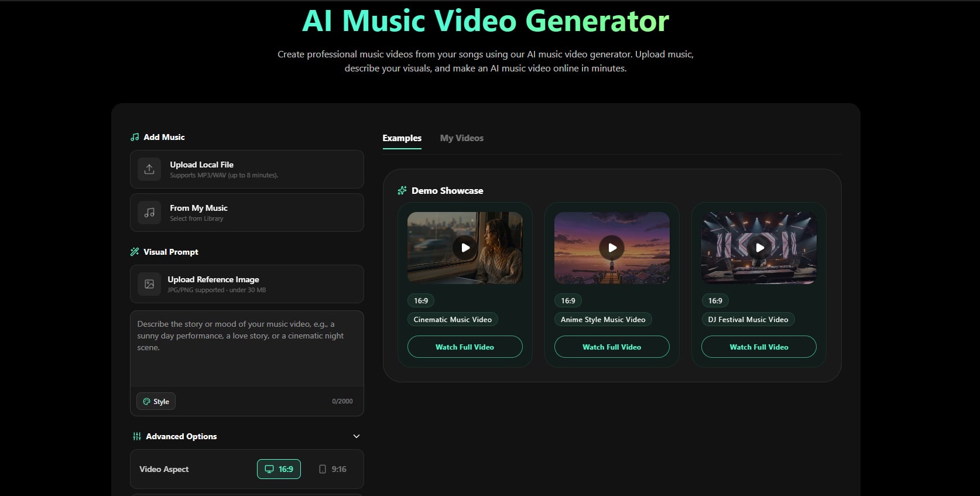Image resolution: width=980 pixels, height=496 pixels.
Task: Watch full Cinematic Music Video
Action: pyautogui.click(x=465, y=347)
